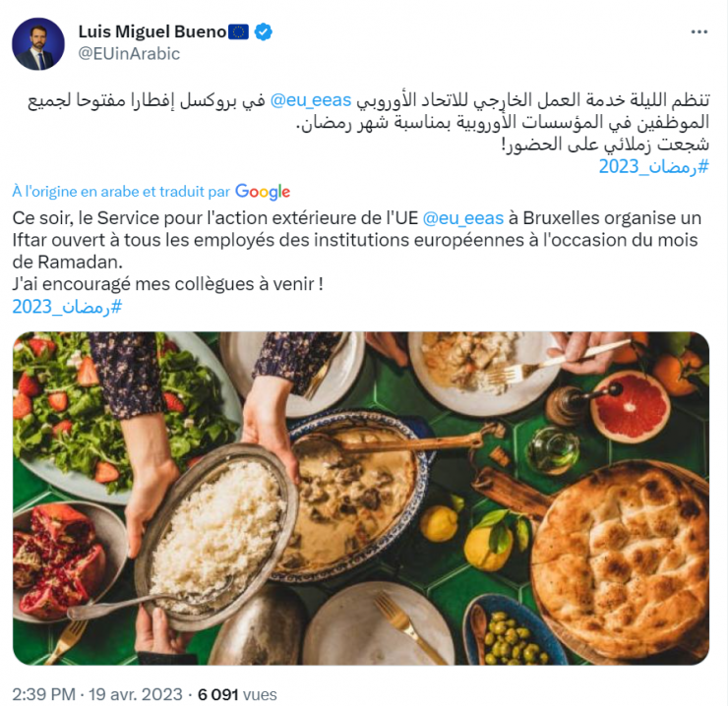This screenshot has width=728, height=706.
Task: Open the @EUinArabic handle
Action: pos(129,54)
